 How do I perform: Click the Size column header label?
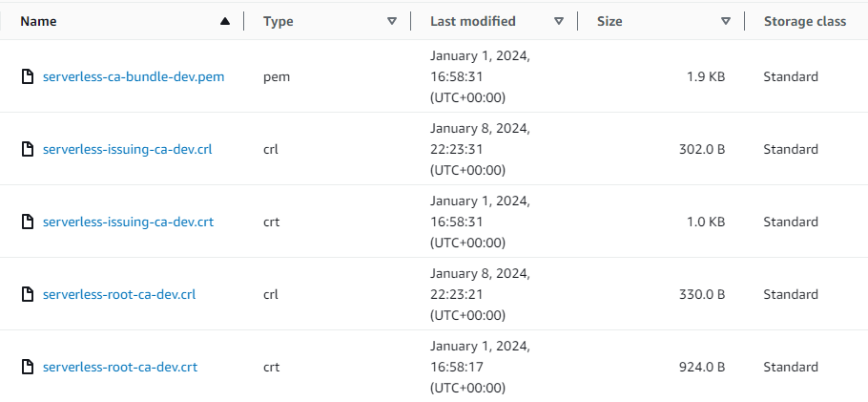[x=610, y=21]
